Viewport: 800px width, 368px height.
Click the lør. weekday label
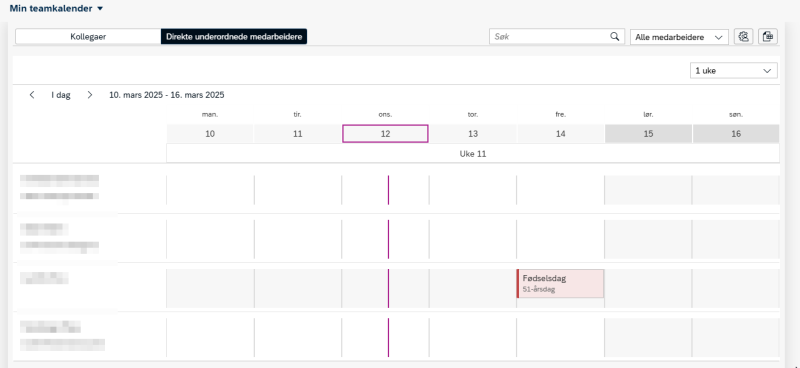click(648, 115)
